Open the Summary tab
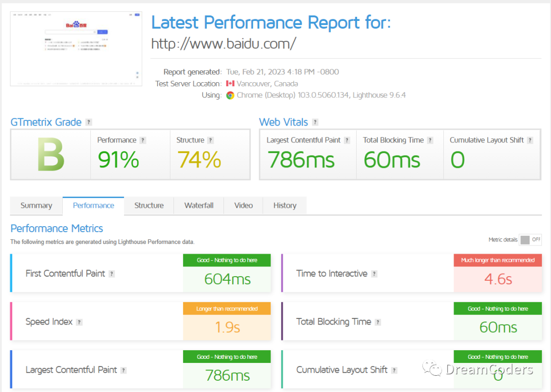The height and width of the screenshot is (392, 551). pos(36,206)
